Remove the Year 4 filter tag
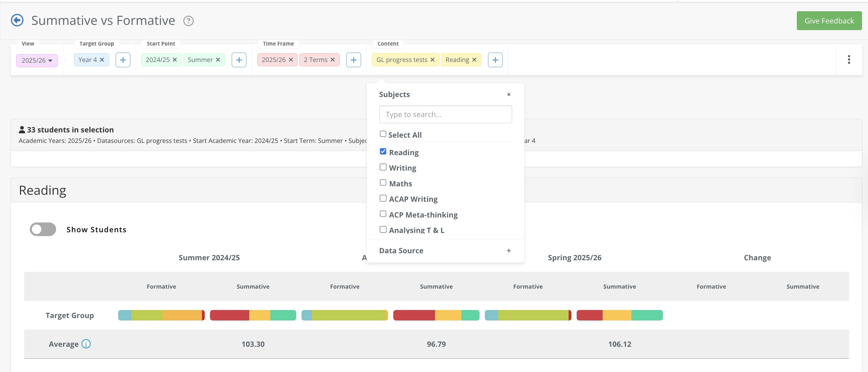The image size is (868, 372). coord(102,60)
